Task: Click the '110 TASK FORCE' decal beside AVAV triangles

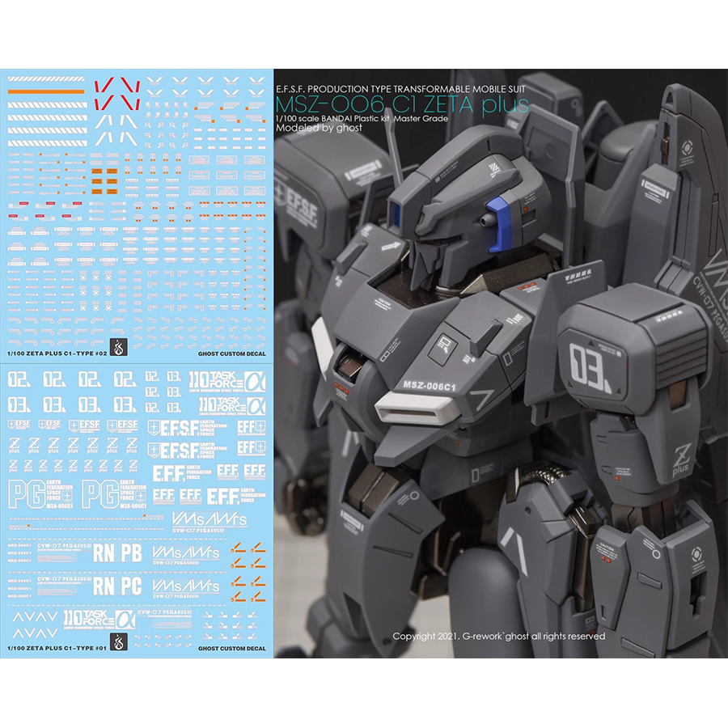Action: (99, 620)
